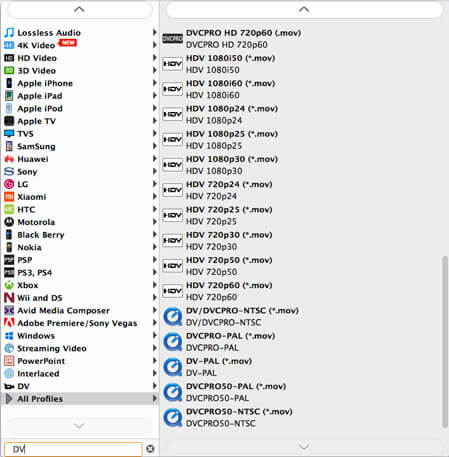The width and height of the screenshot is (449, 457).
Task: Click the Apple TV icon
Action: coord(9,121)
